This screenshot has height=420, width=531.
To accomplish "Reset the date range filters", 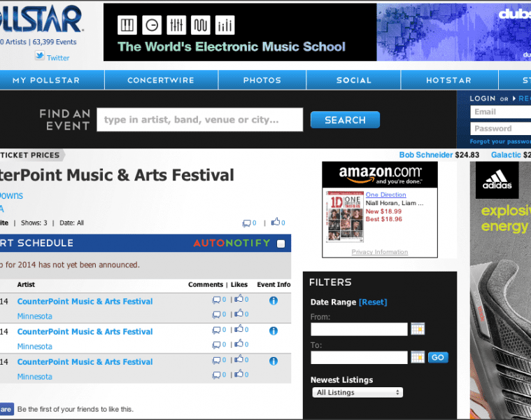I will [x=373, y=302].
